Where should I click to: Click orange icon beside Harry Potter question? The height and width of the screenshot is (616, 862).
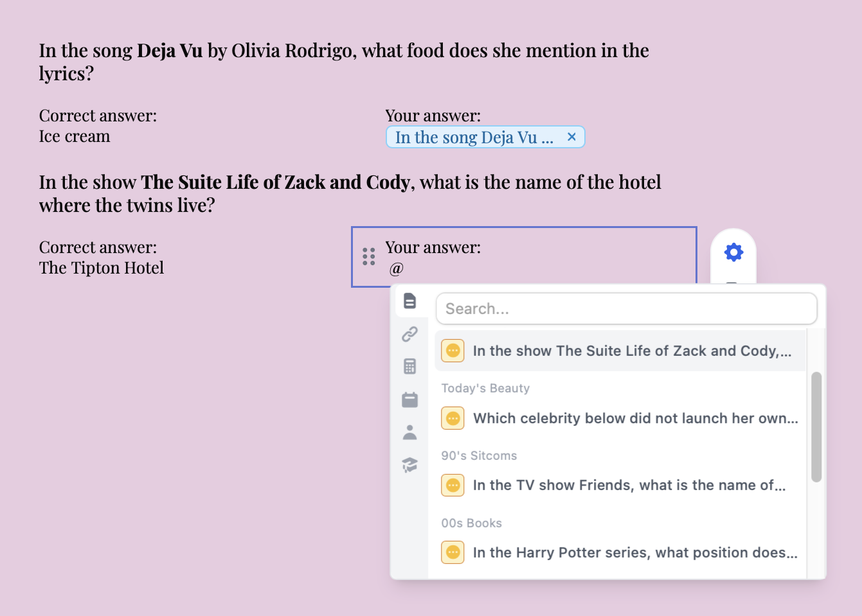(453, 552)
